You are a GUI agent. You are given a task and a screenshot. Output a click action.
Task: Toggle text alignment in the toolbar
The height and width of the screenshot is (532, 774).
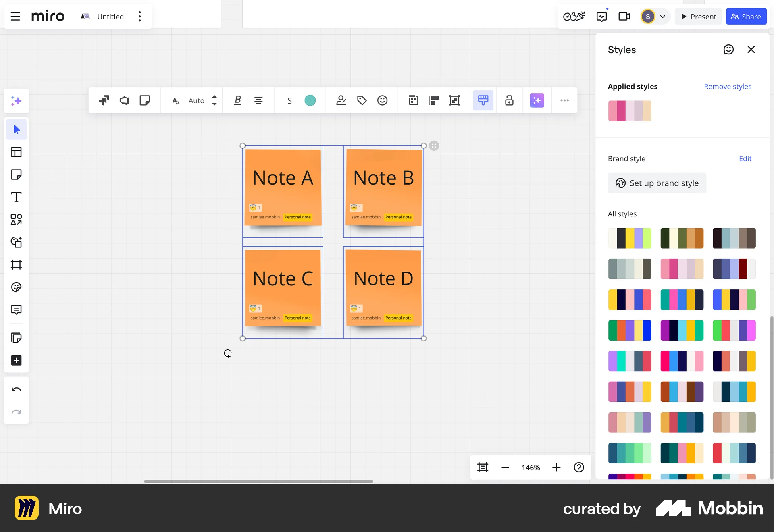259,100
